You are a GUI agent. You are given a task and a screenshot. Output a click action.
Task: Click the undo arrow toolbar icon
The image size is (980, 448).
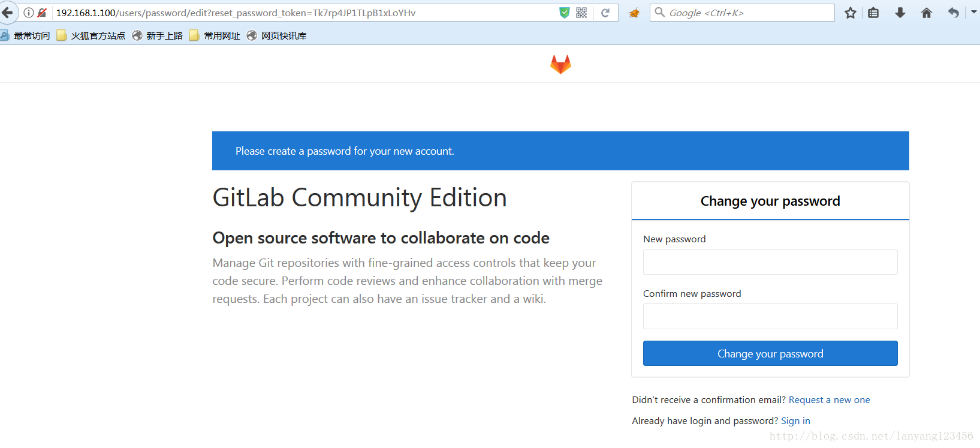[x=954, y=13]
